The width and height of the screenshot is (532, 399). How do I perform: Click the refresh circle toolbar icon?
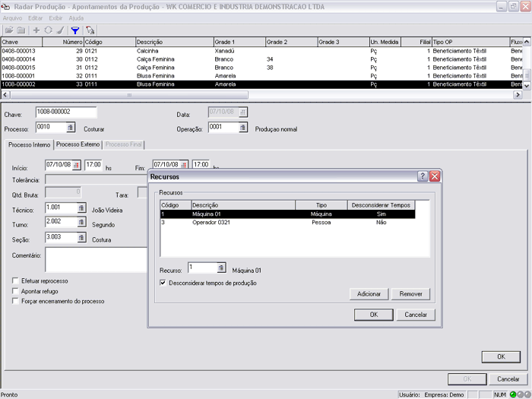(x=48, y=30)
